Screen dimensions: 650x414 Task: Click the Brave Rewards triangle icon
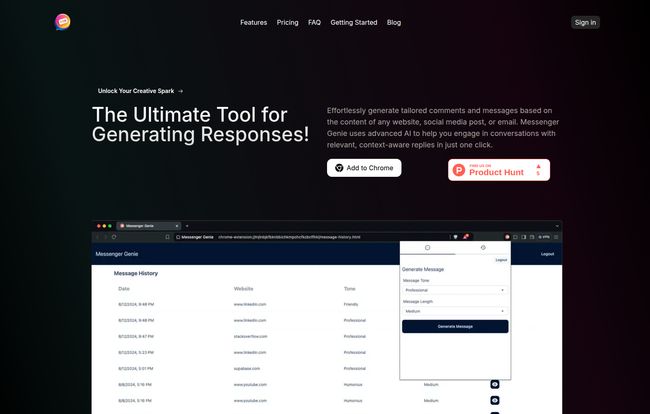tap(466, 237)
